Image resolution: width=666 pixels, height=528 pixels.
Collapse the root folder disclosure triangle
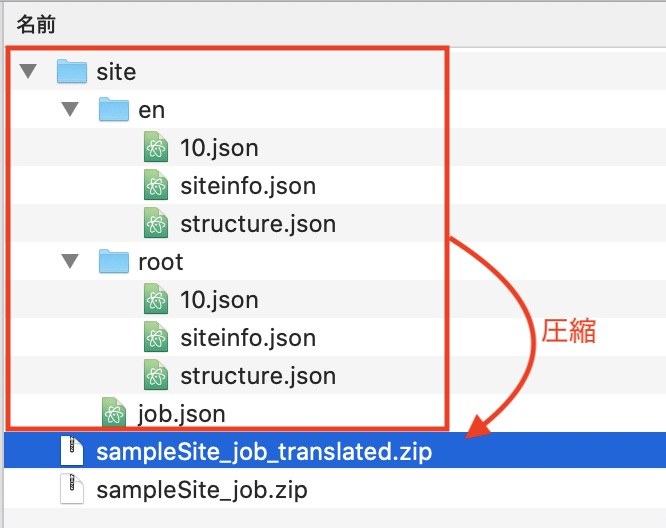(69, 262)
